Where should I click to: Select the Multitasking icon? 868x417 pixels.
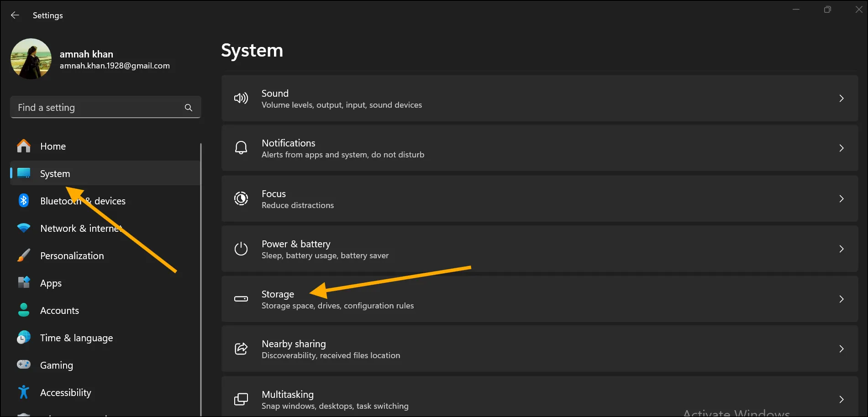click(241, 399)
